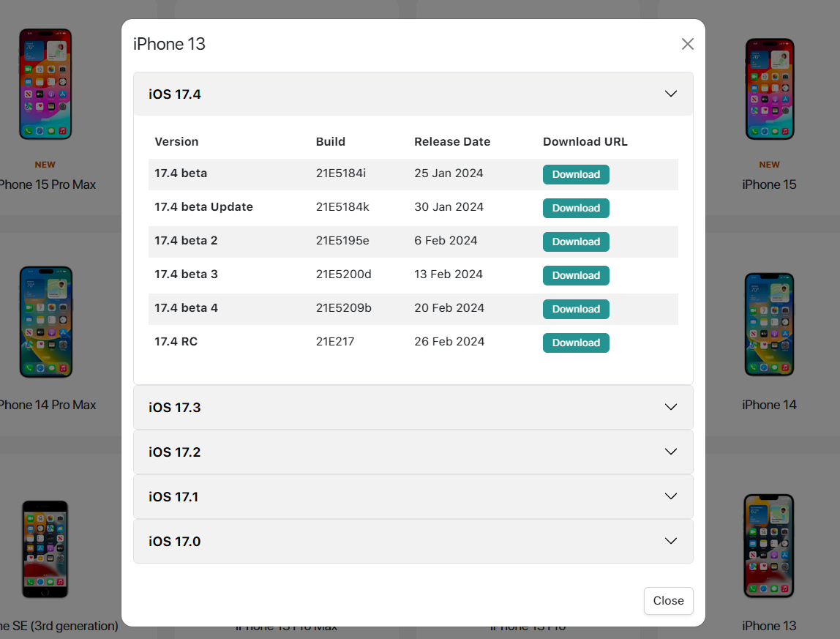Viewport: 840px width, 639px height.
Task: Expand the iOS 17.1 section
Action: (413, 496)
